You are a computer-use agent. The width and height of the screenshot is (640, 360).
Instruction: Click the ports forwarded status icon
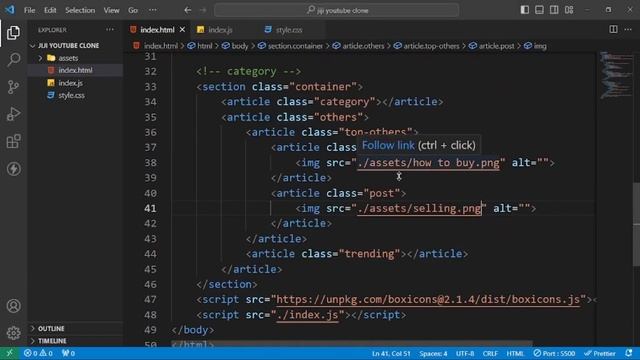(x=68, y=353)
